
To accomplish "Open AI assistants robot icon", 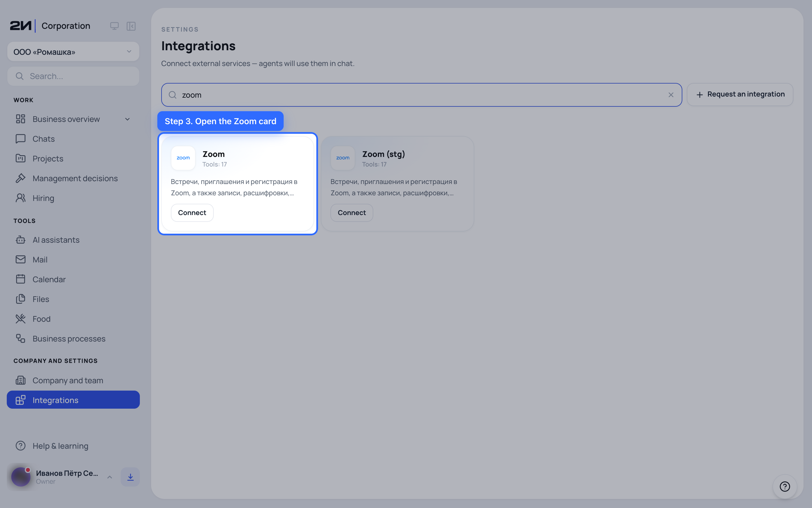I will coord(21,240).
